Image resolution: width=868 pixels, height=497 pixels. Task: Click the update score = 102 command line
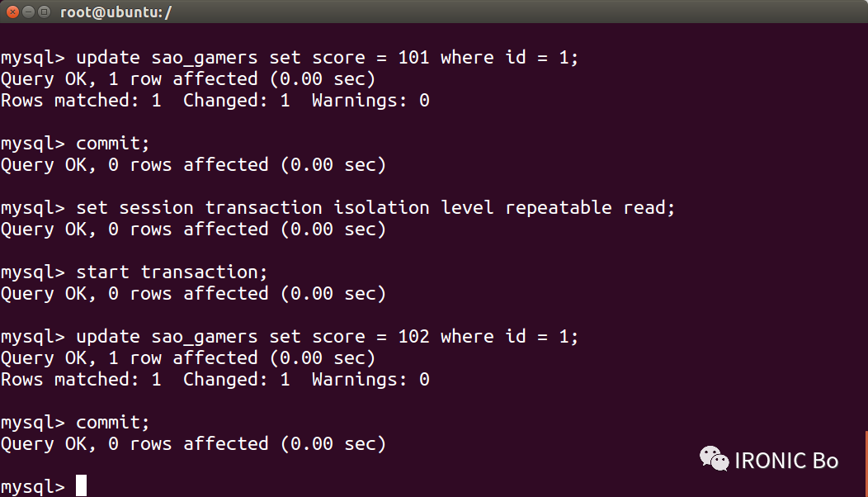(x=290, y=337)
